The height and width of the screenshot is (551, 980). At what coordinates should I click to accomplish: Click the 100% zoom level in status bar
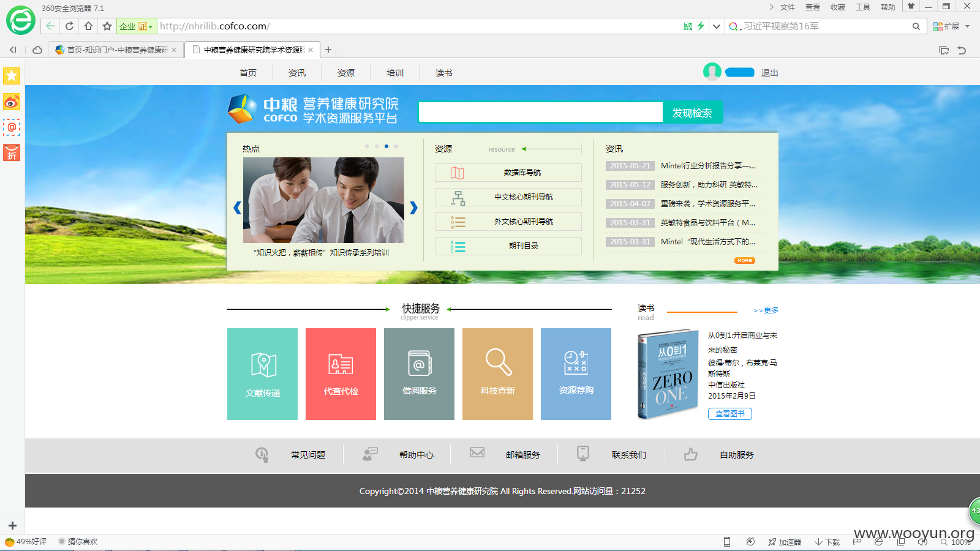tap(960, 542)
